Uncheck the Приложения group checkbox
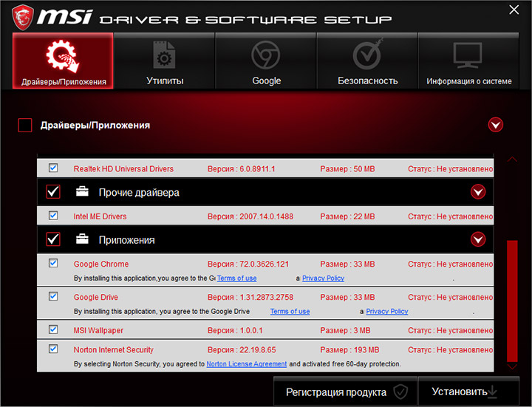The image size is (532, 407). pyautogui.click(x=53, y=239)
